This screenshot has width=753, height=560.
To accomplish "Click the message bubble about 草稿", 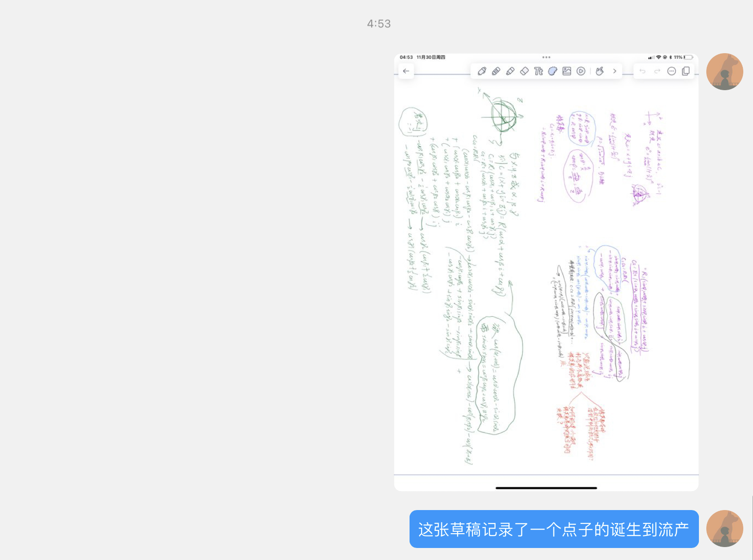I will (553, 529).
